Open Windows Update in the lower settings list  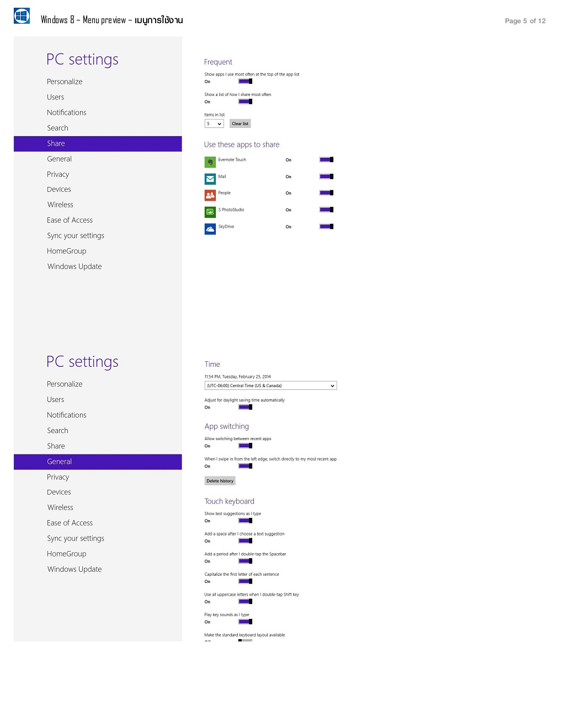coord(75,569)
